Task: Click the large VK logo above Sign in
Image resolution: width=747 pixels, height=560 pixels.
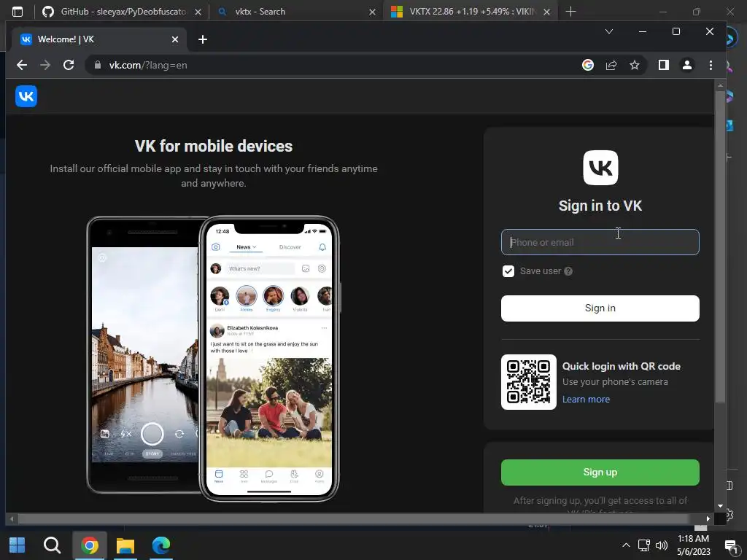Action: click(600, 168)
